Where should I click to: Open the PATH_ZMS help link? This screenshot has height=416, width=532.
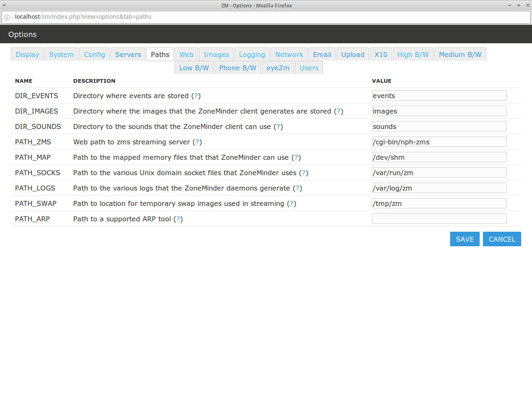[197, 142]
